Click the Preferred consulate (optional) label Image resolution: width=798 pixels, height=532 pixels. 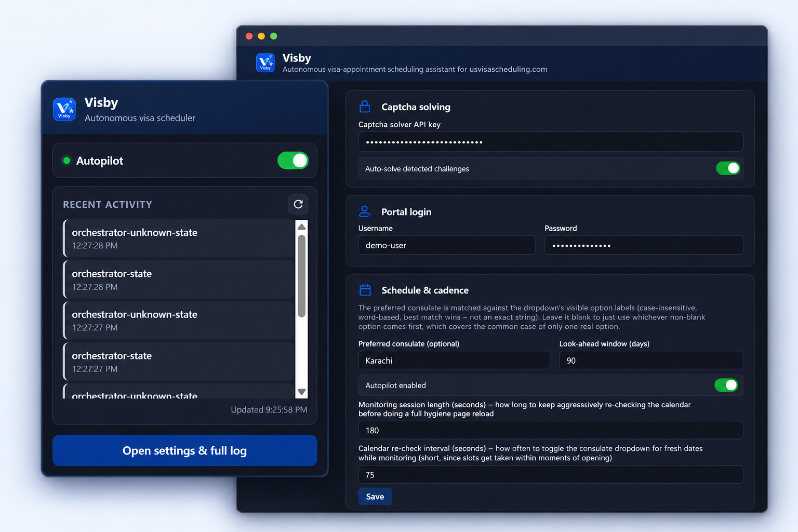click(x=409, y=343)
